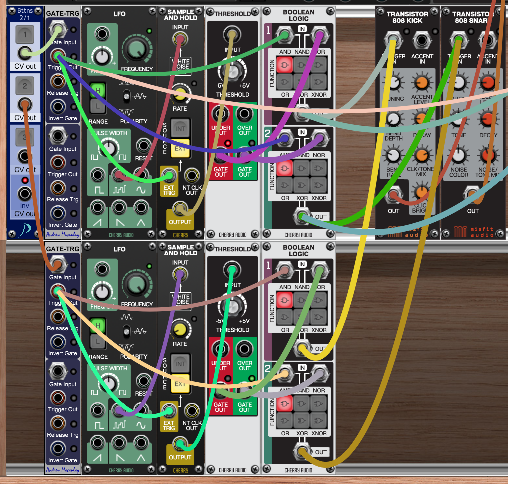Adjust the Noise Color knob on 808 Snare

(459, 155)
